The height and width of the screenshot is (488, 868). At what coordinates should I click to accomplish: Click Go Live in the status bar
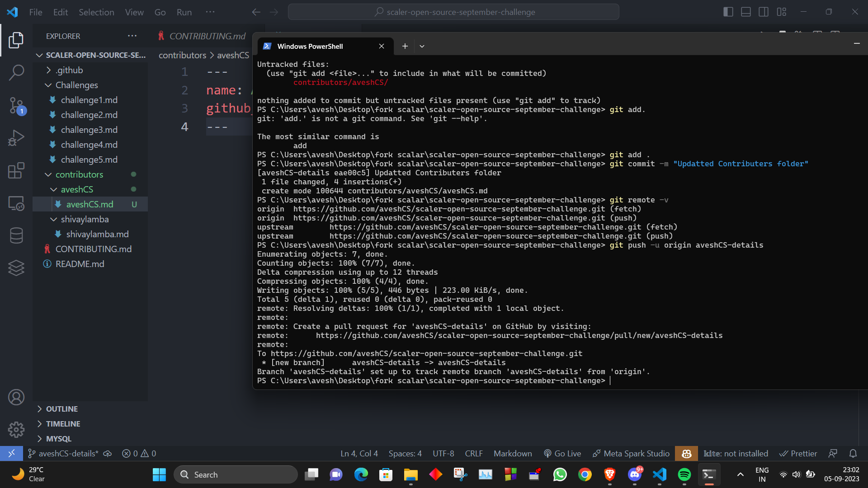point(562,453)
